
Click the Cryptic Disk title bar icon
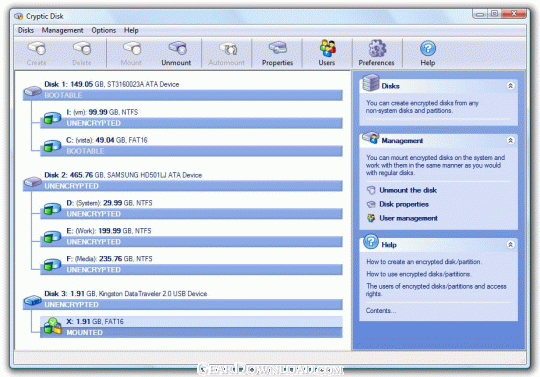[x=19, y=16]
